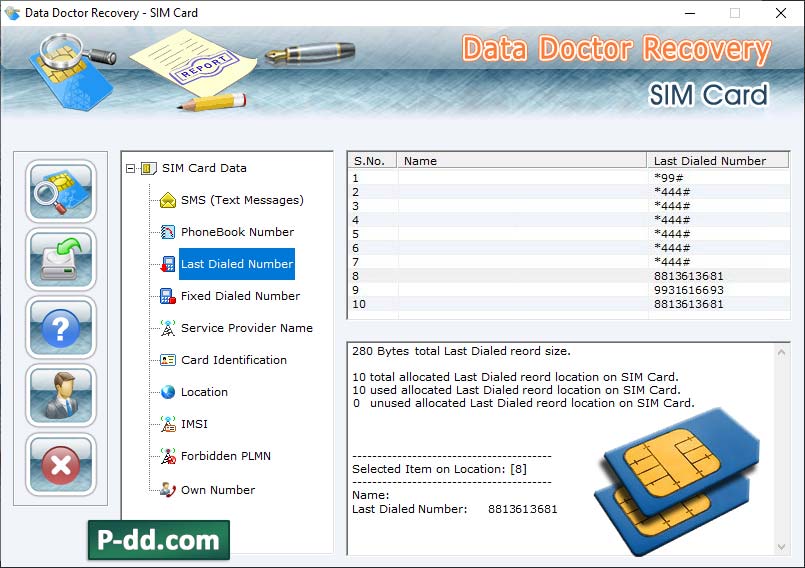
Task: Sort by the Name column header
Action: coord(522,161)
